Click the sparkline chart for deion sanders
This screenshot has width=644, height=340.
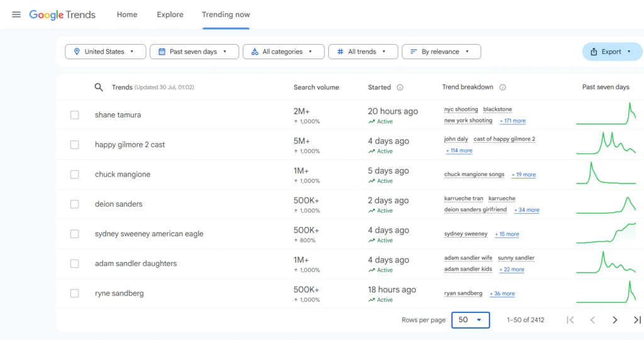606,204
